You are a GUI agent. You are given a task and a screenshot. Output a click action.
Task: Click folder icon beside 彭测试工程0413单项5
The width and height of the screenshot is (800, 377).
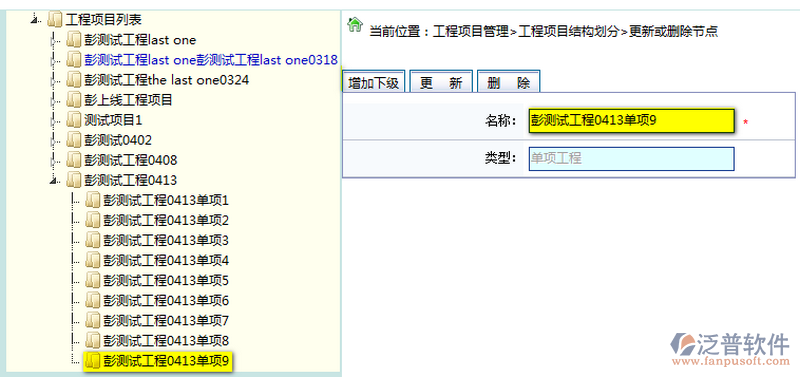tap(92, 280)
